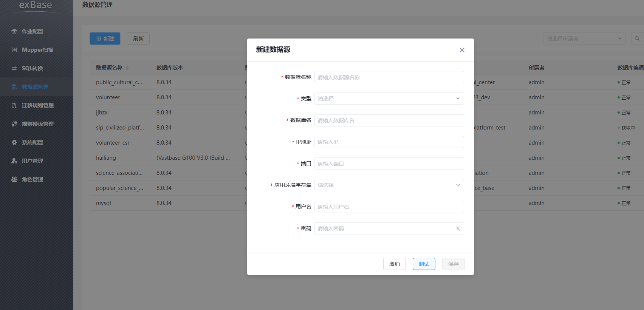Click the 用户管理 user icon
Image resolution: width=644 pixels, height=310 pixels.
(14, 161)
